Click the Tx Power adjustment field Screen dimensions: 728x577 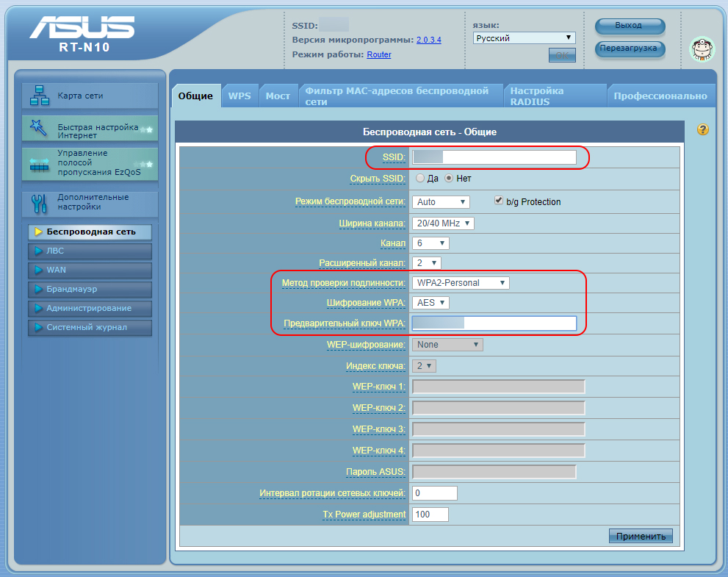coord(430,515)
